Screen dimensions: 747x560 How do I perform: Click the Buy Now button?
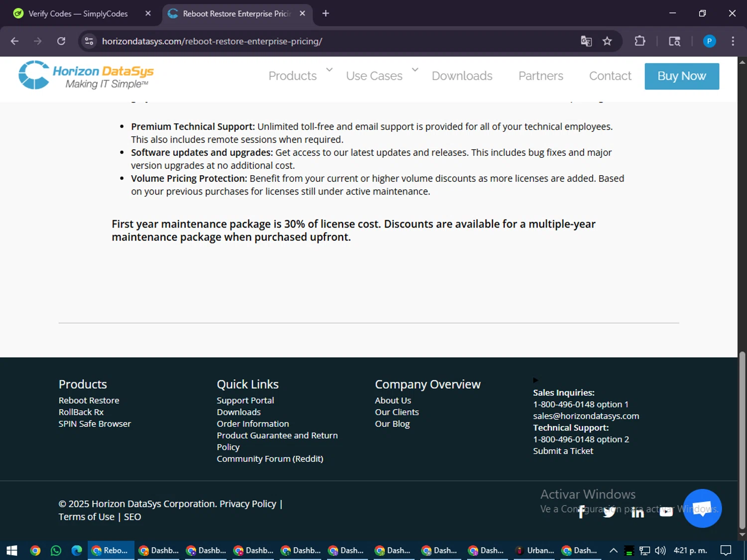click(682, 76)
